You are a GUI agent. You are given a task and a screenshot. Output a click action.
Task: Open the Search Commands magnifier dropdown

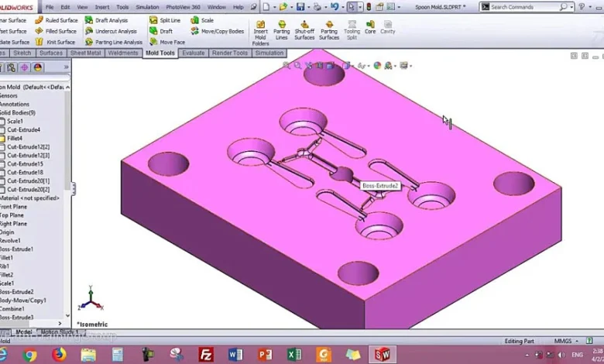pos(571,7)
